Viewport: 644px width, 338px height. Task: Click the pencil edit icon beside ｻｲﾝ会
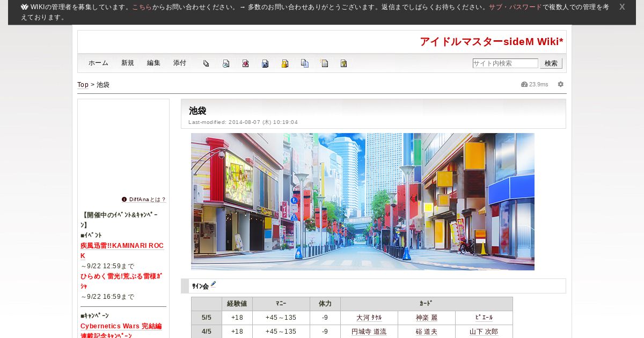[213, 284]
